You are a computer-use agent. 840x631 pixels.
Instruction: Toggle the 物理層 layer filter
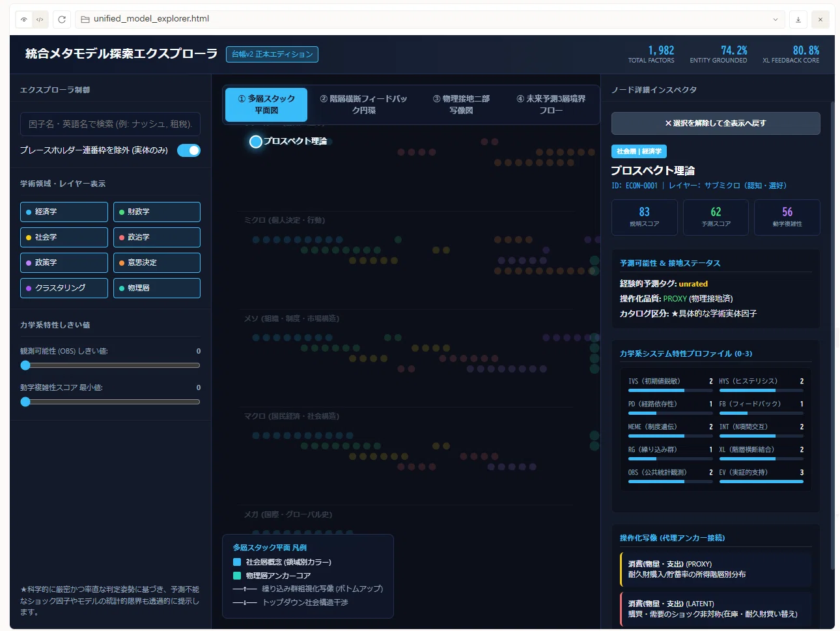point(157,288)
